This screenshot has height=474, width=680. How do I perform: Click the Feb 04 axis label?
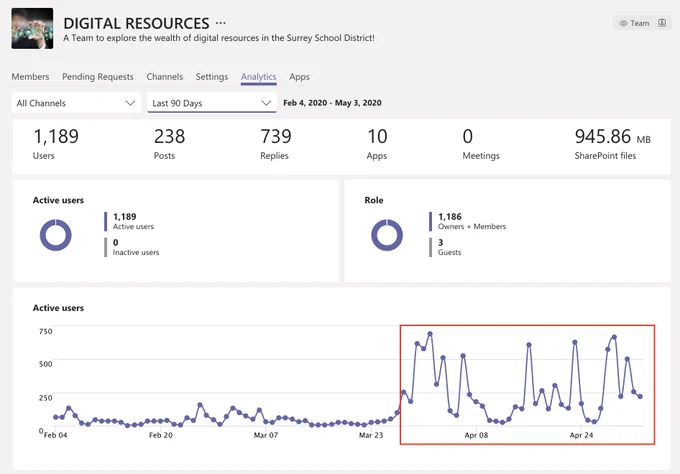coord(56,435)
